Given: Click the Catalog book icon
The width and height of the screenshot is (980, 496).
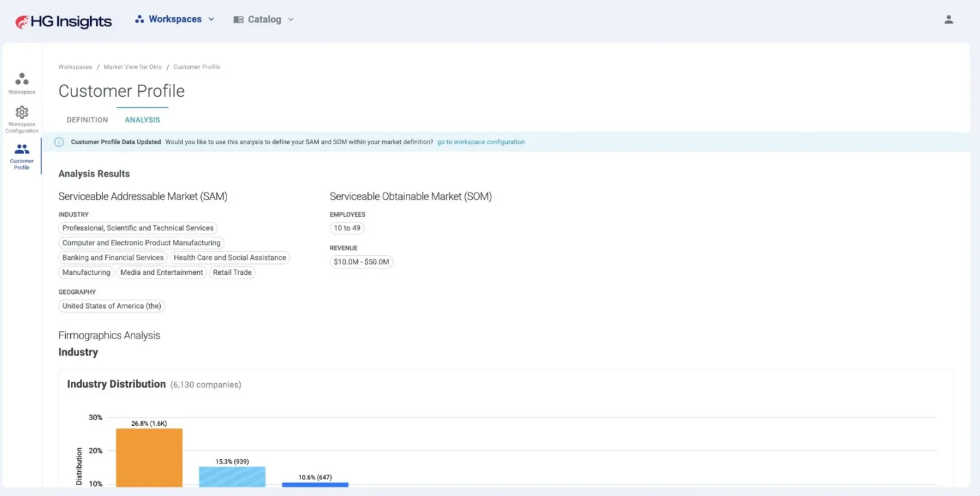Looking at the screenshot, I should click(x=239, y=20).
